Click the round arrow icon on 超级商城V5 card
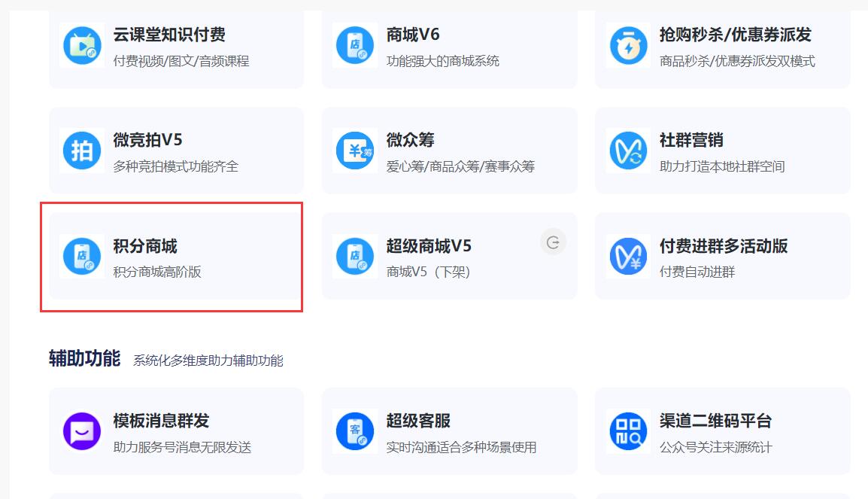The image size is (868, 499). point(553,242)
